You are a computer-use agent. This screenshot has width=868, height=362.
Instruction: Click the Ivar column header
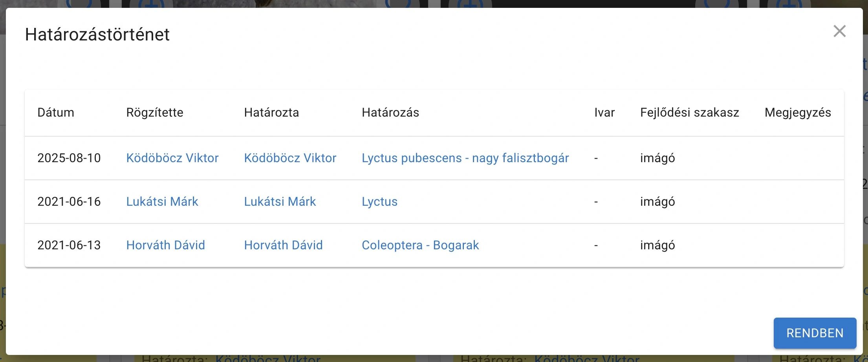(x=604, y=113)
